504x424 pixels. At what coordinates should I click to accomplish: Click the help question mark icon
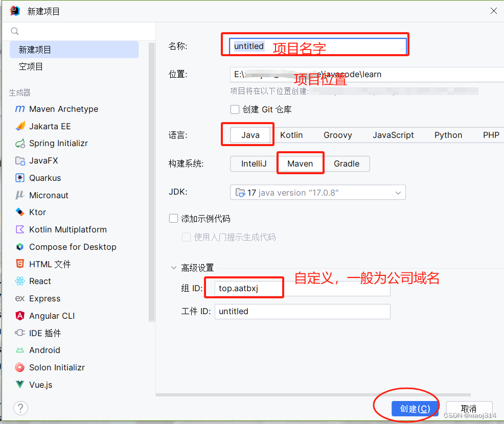(20, 408)
